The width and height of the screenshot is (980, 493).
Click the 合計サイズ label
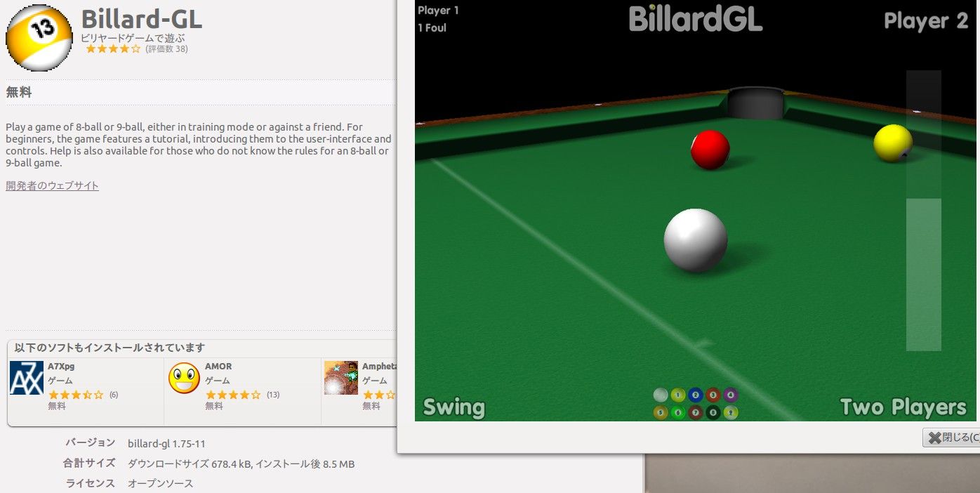point(89,464)
